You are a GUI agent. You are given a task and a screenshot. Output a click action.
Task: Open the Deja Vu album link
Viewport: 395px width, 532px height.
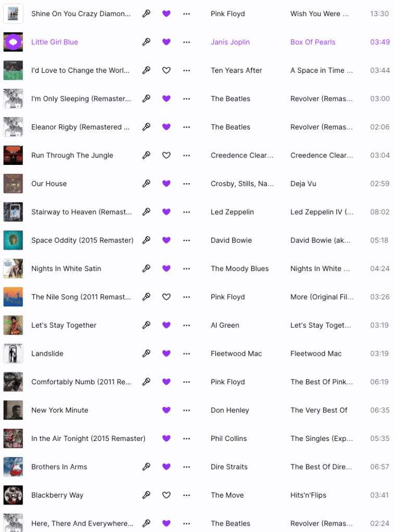(x=303, y=184)
